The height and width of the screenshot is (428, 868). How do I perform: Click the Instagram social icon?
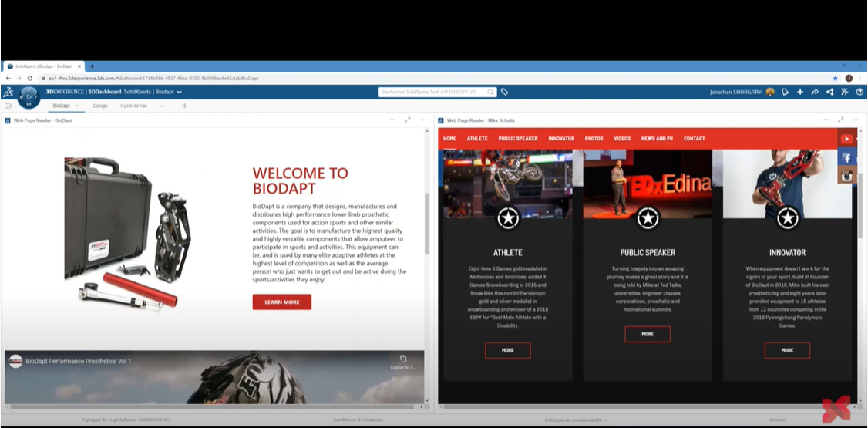point(846,176)
